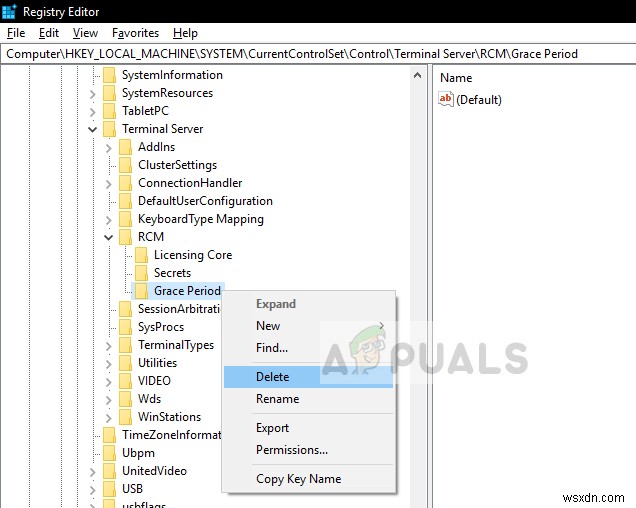Select the Licensing Core key label
Screen dimensions: 636x508
click(193, 255)
